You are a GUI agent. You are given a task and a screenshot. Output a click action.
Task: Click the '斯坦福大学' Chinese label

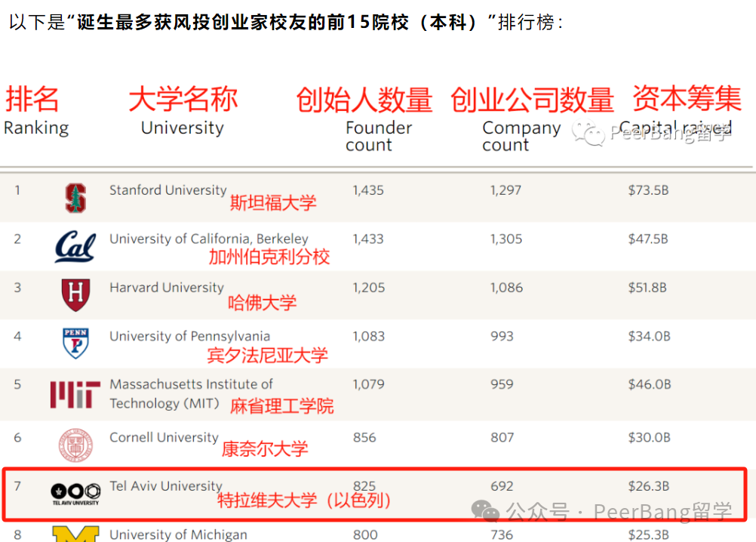[273, 202]
